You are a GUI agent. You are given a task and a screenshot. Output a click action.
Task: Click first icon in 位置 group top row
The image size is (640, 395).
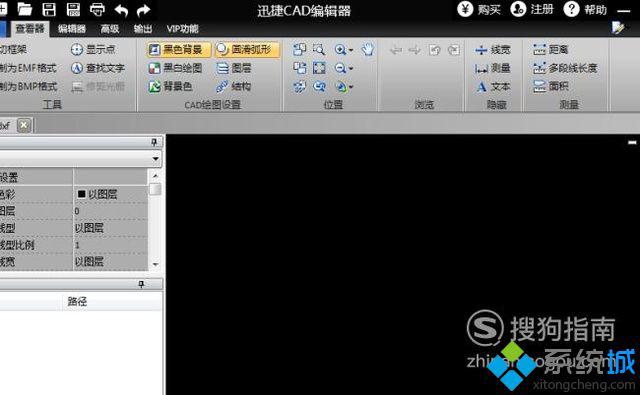tap(299, 49)
